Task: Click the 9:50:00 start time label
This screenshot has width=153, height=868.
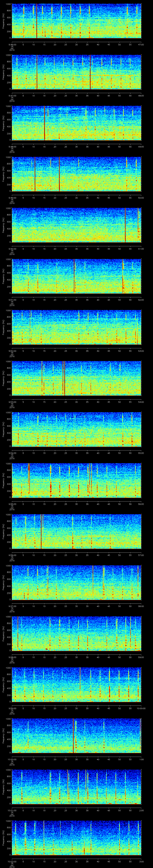Action: point(12,249)
